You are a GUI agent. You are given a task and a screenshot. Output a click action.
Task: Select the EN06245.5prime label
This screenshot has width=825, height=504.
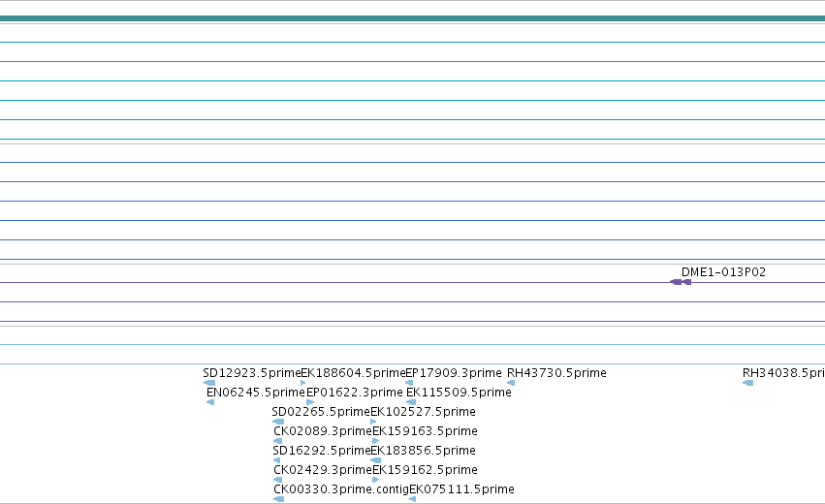coord(256,393)
